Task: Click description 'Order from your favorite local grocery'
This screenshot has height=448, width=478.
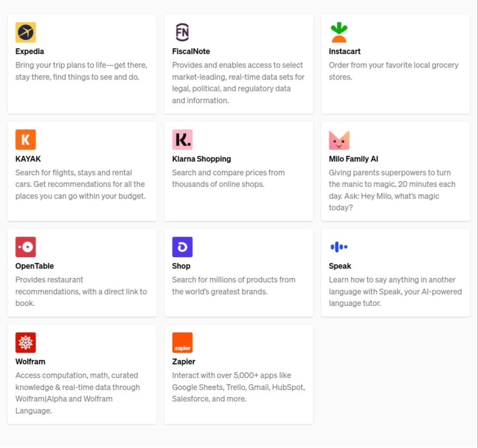Action: (x=393, y=71)
